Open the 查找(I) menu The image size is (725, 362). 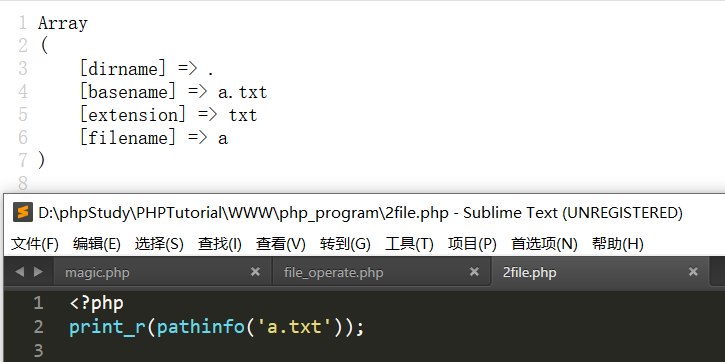pos(220,244)
